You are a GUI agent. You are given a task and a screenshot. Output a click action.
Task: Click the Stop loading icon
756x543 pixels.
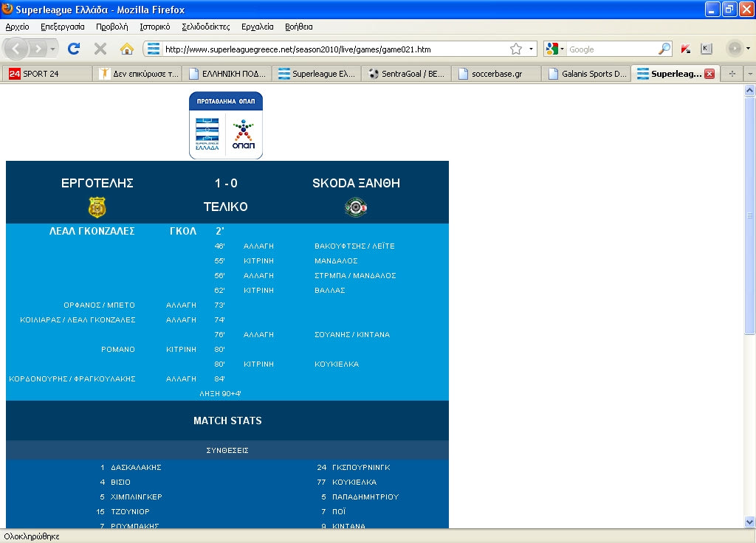pyautogui.click(x=100, y=49)
